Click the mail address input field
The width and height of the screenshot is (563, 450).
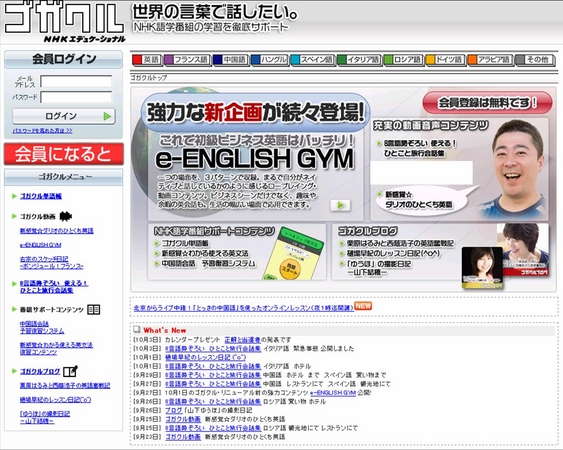coord(76,82)
